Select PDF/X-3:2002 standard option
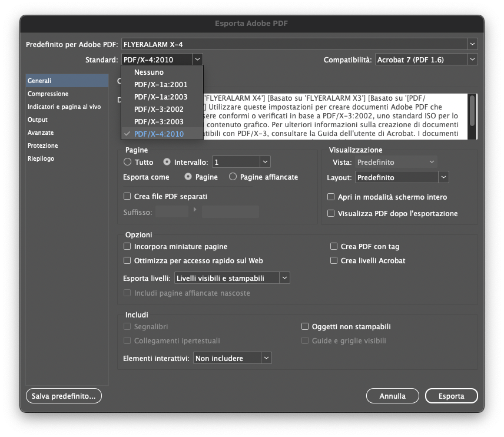The width and height of the screenshot is (504, 437). click(159, 110)
